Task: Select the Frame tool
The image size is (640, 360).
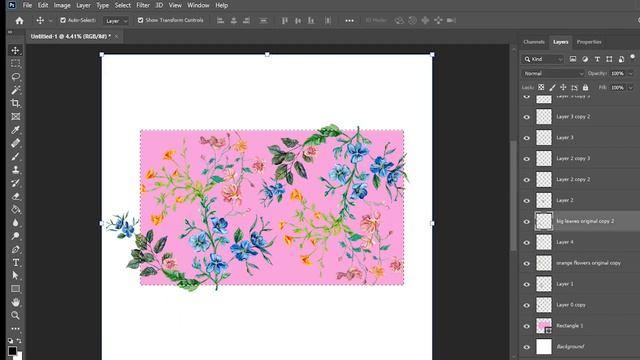Action: point(16,117)
